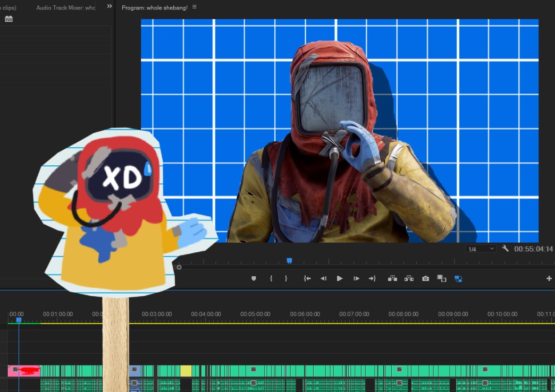
Task: Click the Lift button icon
Action: point(392,279)
